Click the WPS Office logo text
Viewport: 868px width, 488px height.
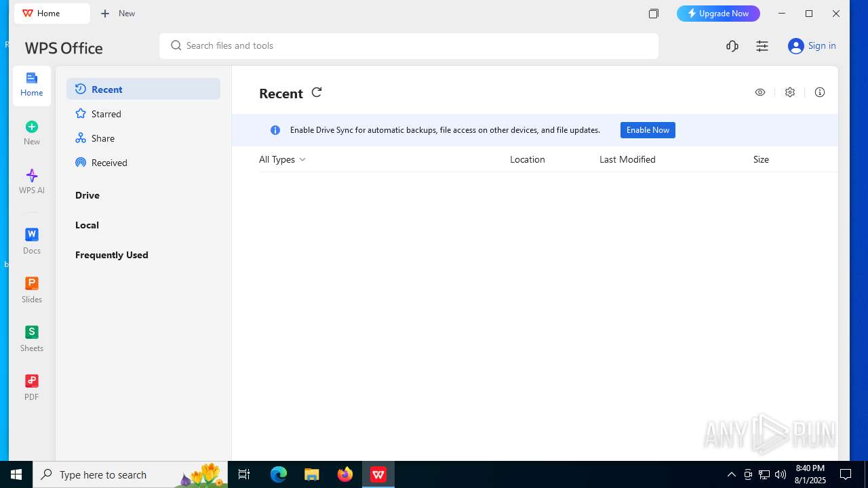[x=64, y=48]
